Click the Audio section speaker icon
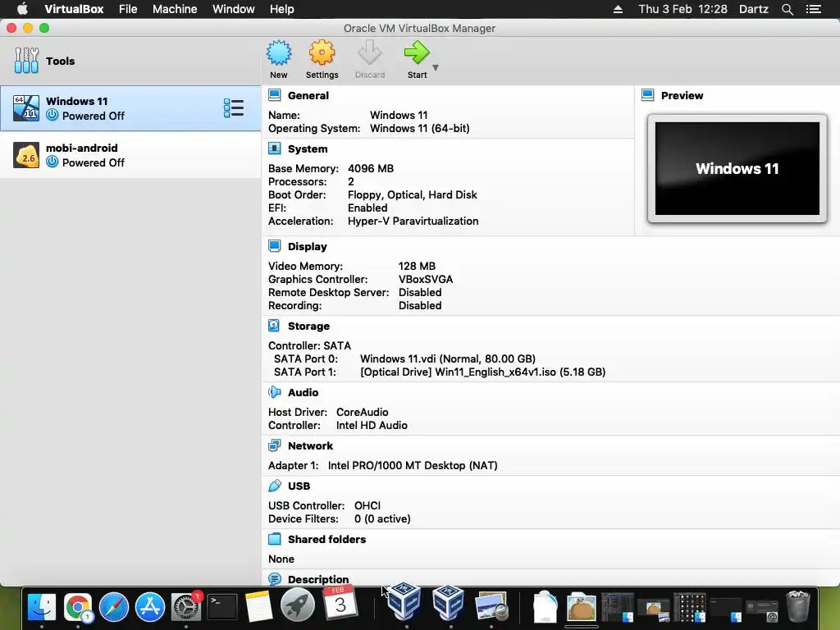The width and height of the screenshot is (840, 630). click(274, 392)
